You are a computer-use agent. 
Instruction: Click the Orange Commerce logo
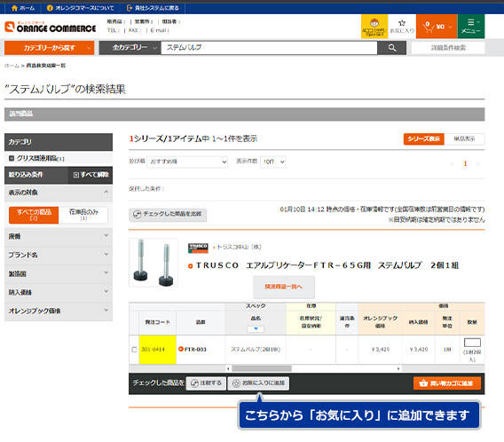[x=51, y=27]
